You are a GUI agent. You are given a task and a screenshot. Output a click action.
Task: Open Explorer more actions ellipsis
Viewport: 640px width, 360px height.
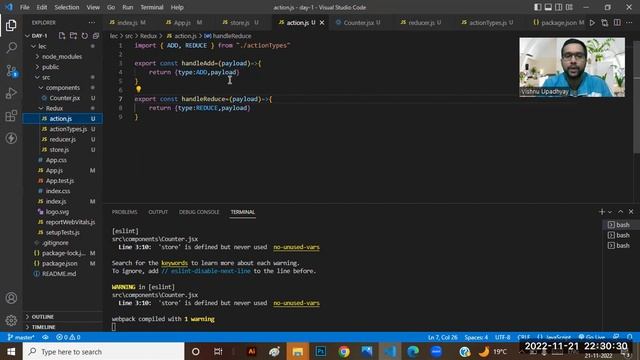tap(92, 23)
